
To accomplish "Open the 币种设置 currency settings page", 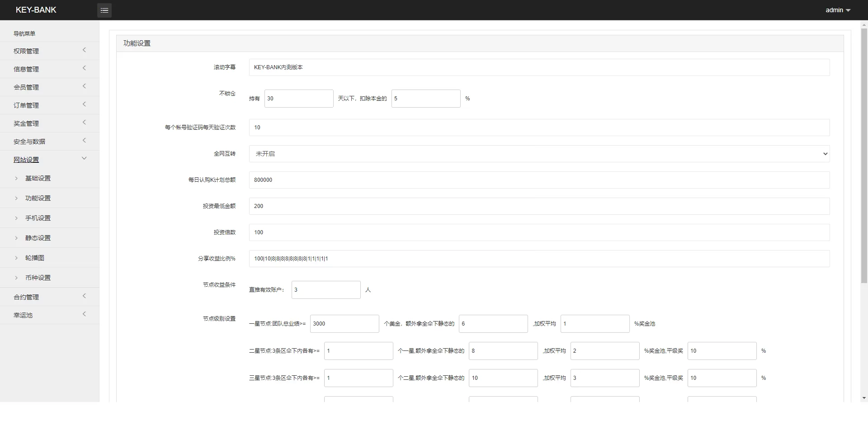I will [38, 278].
